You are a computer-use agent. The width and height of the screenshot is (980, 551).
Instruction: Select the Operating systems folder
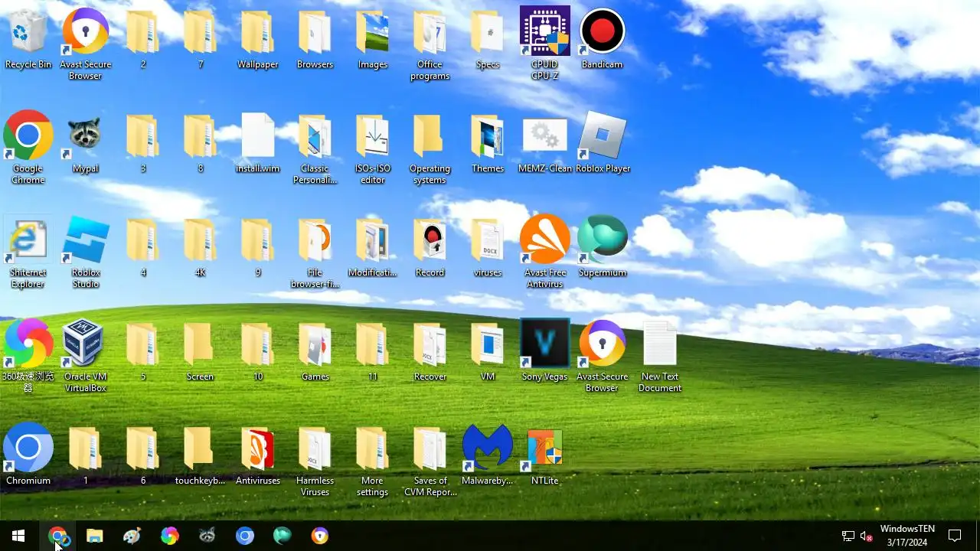430,148
